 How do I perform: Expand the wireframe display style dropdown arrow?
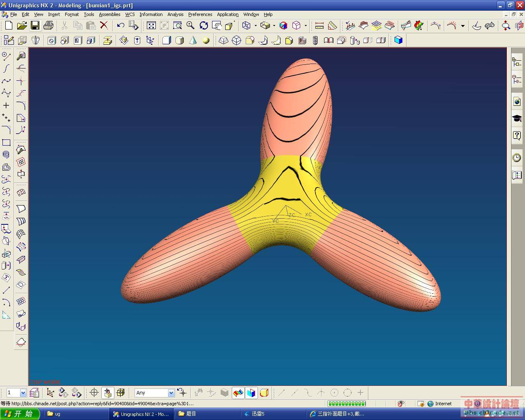coord(255,25)
